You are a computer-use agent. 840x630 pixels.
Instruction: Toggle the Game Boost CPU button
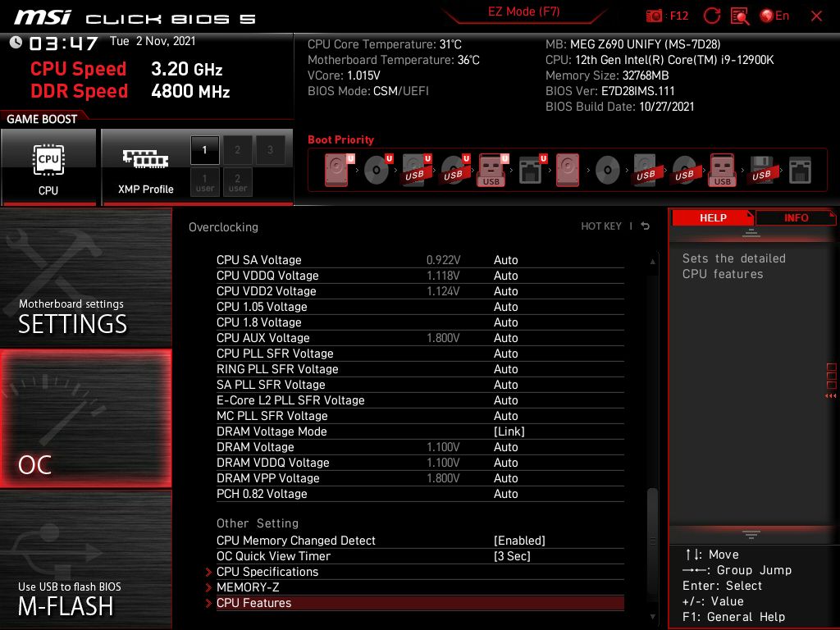(x=48, y=167)
